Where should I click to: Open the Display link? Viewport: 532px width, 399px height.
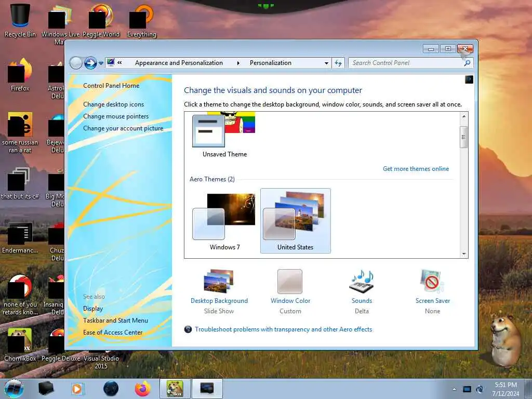[93, 309]
